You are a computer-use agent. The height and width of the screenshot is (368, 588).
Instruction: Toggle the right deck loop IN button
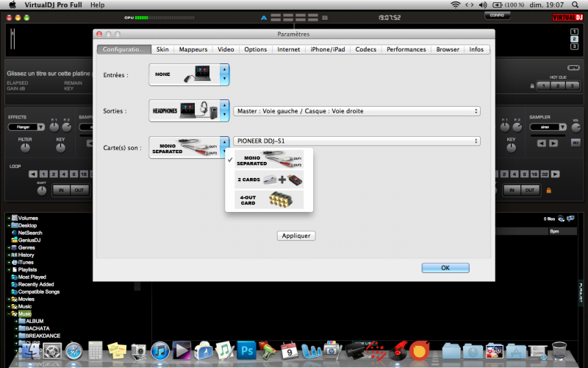(x=513, y=191)
